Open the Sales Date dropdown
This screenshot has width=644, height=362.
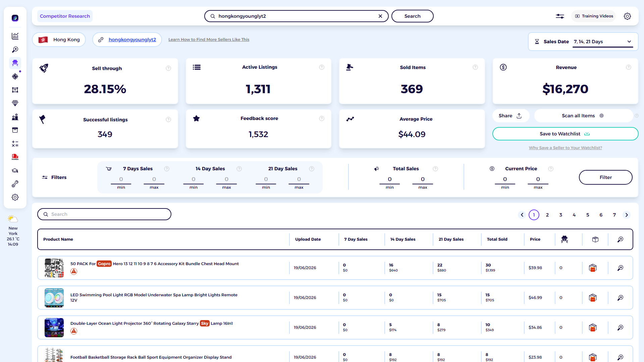click(603, 42)
